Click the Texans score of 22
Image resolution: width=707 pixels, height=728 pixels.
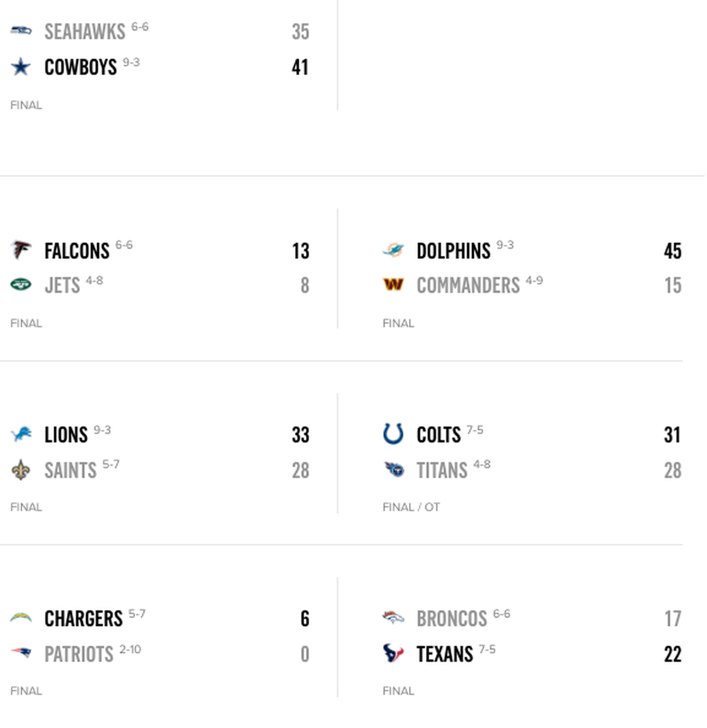[672, 654]
